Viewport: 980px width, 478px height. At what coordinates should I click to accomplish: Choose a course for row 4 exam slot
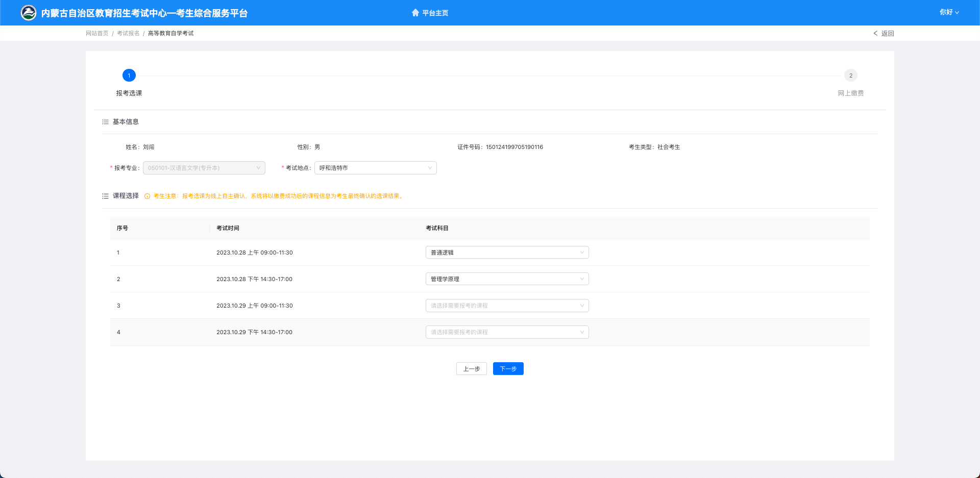[507, 332]
